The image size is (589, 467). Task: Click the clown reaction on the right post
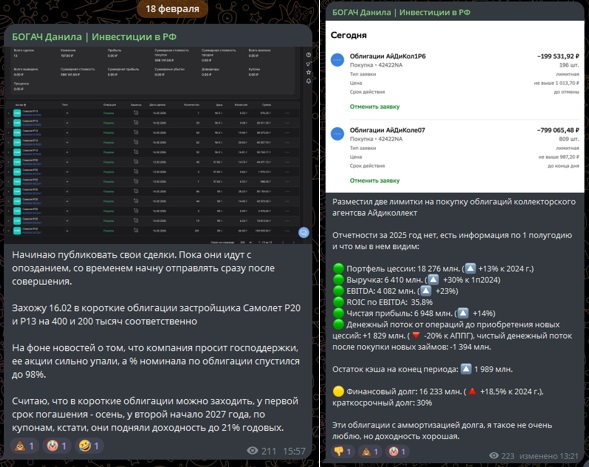tap(397, 452)
